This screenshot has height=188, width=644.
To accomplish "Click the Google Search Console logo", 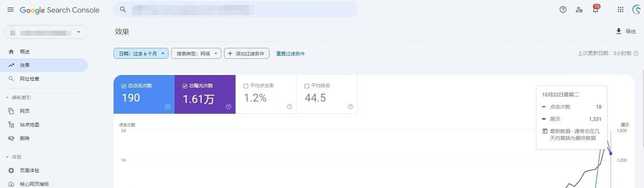I will point(60,10).
